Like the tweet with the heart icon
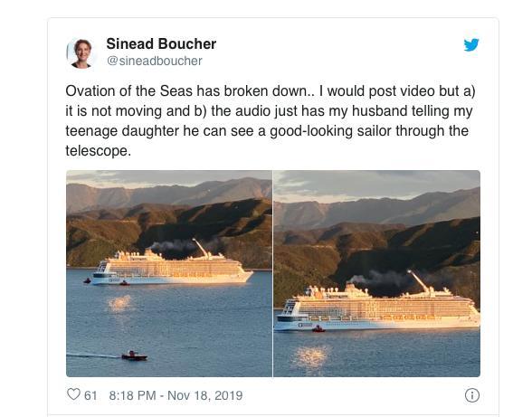This screenshot has width=532, height=417. point(73,394)
